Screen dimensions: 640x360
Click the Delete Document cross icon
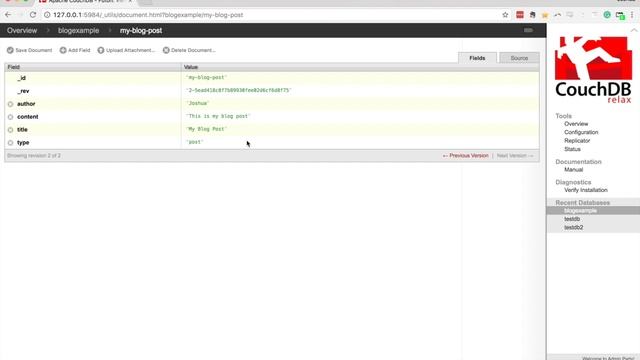click(x=166, y=50)
